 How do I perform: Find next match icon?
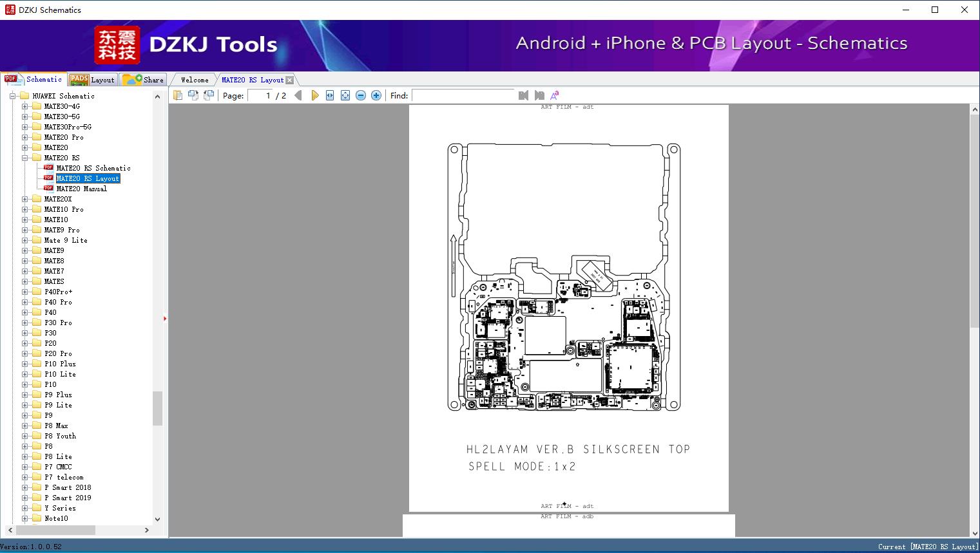pos(539,95)
